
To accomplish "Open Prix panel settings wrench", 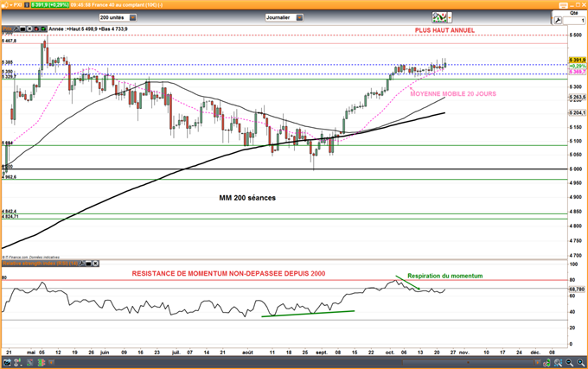I will tap(16, 29).
